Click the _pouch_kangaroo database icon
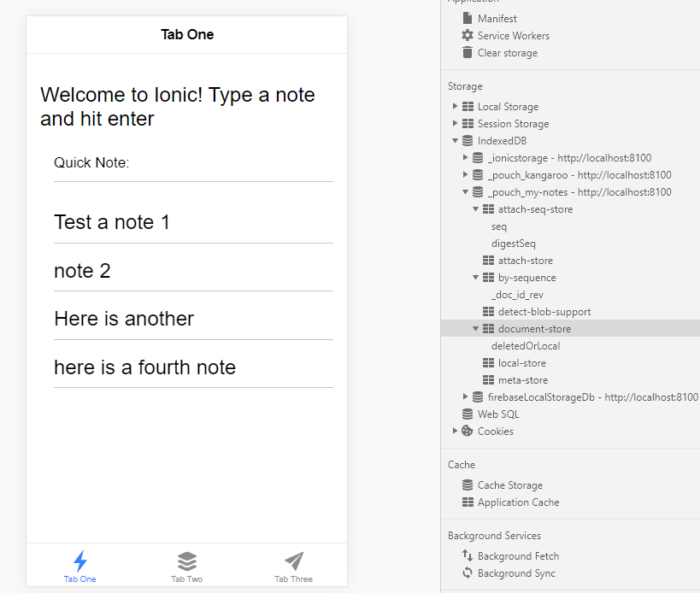Screen dimensions: 700x593 pos(478,175)
